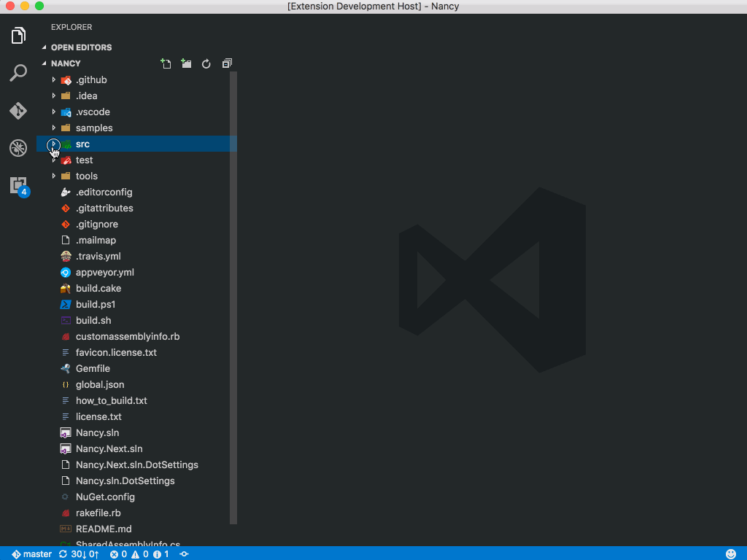The image size is (747, 560).
Task: Select the test folder
Action: click(136, 160)
